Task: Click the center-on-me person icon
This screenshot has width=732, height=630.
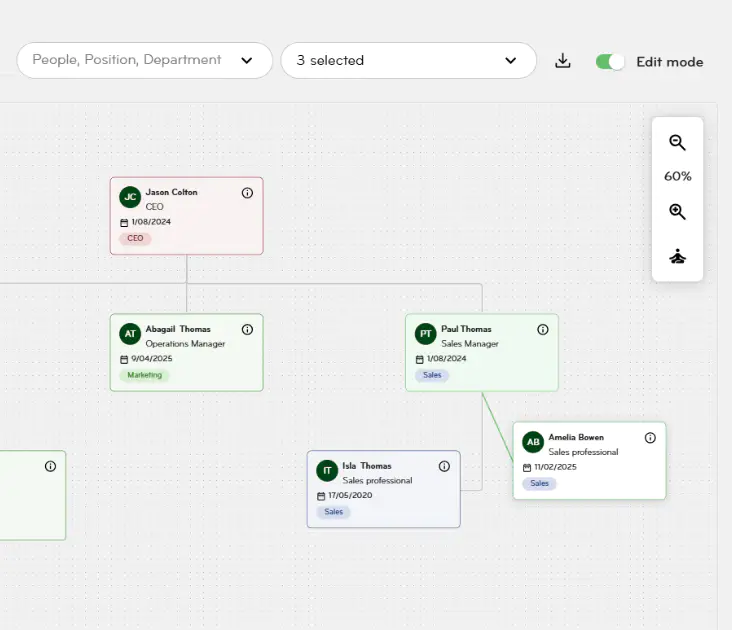Action: coord(677,257)
